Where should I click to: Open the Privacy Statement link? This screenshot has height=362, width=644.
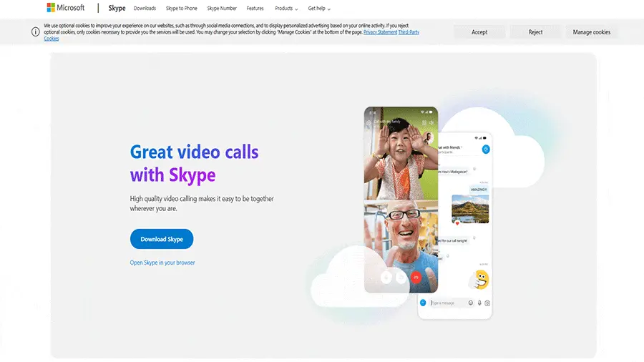(x=379, y=32)
